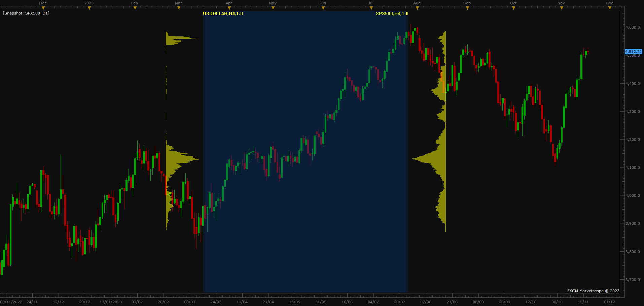Click the 23/08 date axis label

[452, 302]
